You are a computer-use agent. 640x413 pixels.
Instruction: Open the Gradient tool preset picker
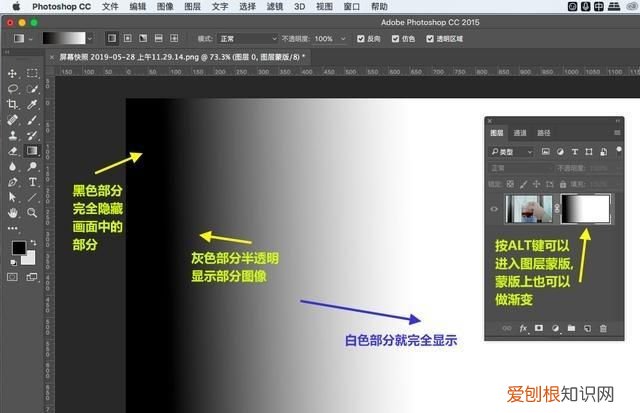pos(23,38)
